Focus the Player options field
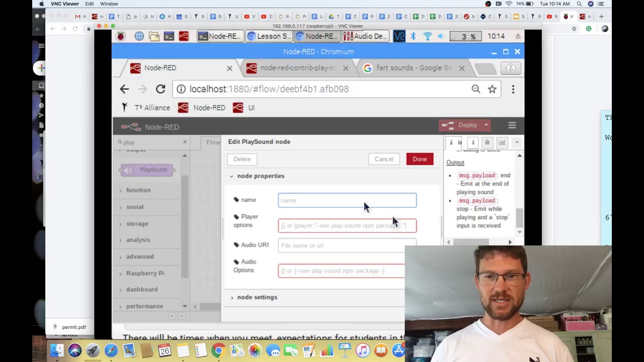644x362 pixels. point(347,226)
